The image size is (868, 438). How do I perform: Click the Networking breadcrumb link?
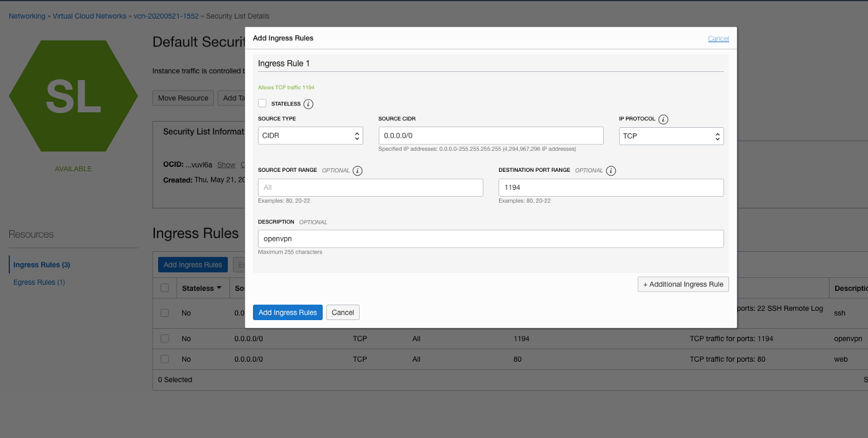coord(27,16)
